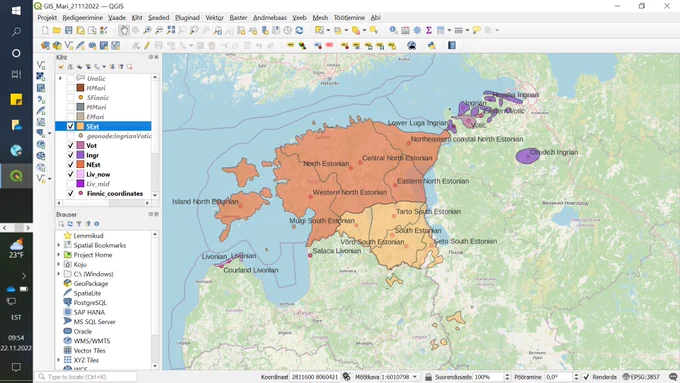Refresh the Brauser panel
This screenshot has width=680, height=383.
70,224
